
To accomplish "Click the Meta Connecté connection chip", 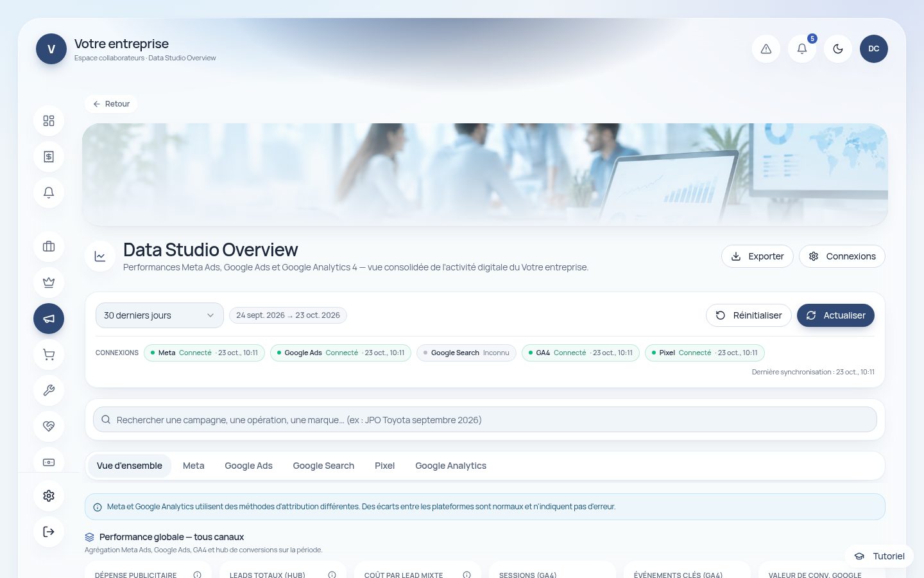I will (204, 353).
